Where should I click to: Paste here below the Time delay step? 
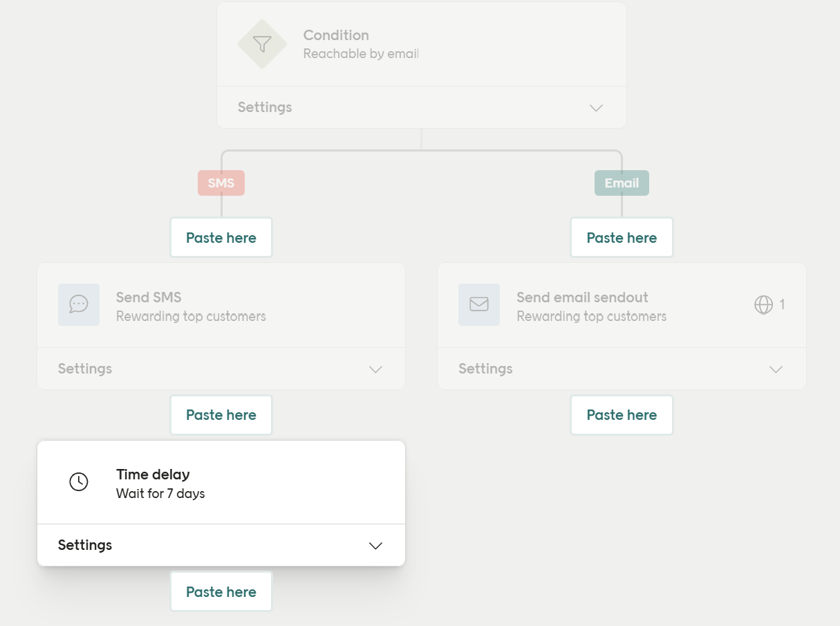tap(221, 592)
